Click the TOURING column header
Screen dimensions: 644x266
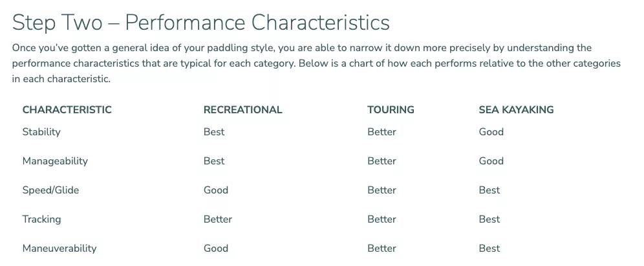coord(391,110)
